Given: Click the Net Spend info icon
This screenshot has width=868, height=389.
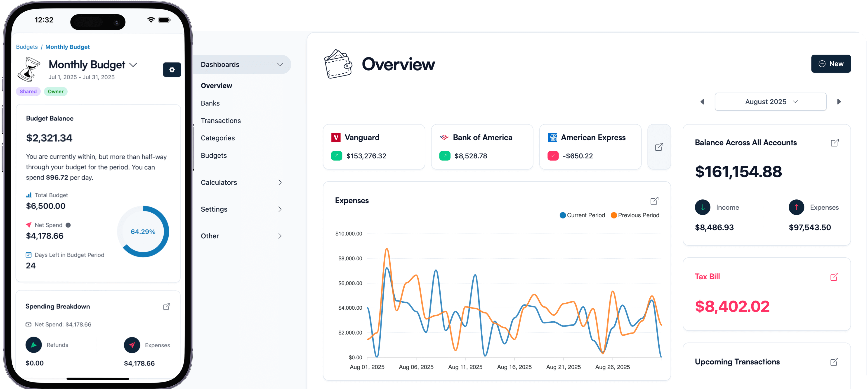Looking at the screenshot, I should click(x=68, y=225).
